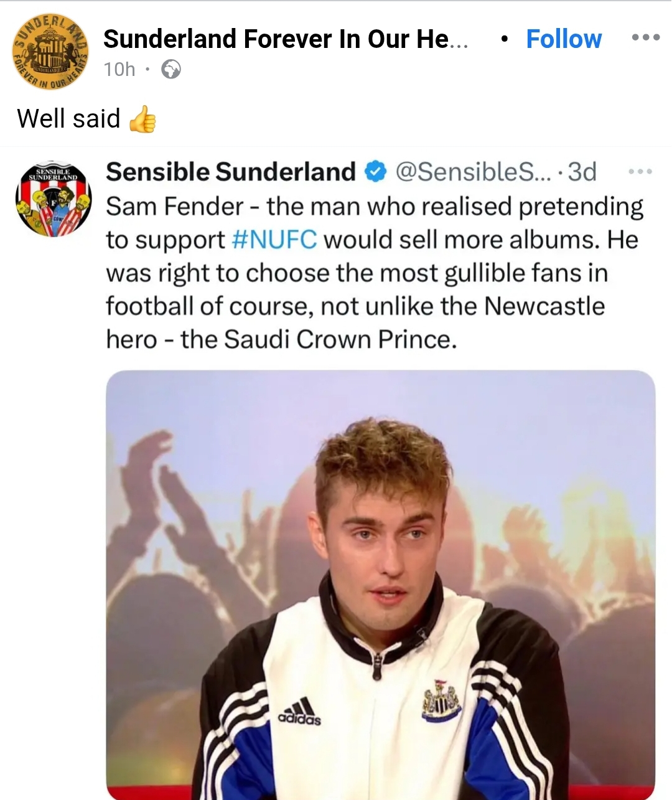Click the adidas logo on the jacket
The image size is (672, 800).
coord(299,712)
